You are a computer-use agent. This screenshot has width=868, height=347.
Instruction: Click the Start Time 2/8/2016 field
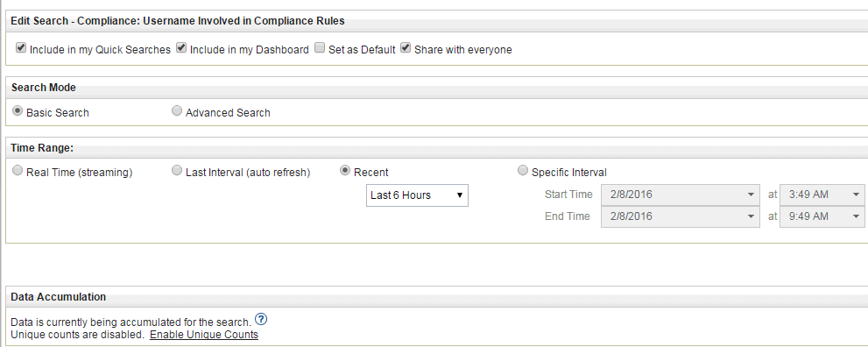pos(681,195)
